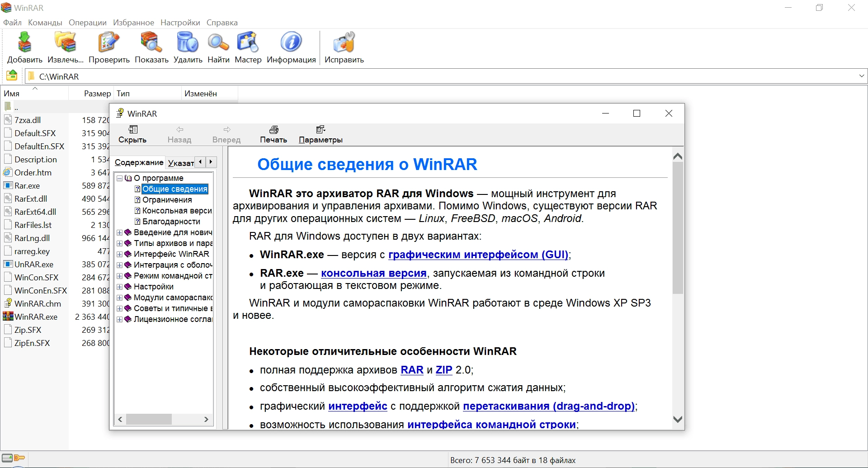Screen dimensions: 868x468
Task: Expand the Лицензионное соглашение node
Action: pos(119,319)
